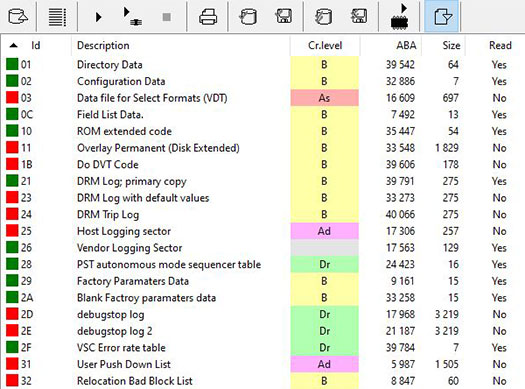This screenshot has width=525, height=389.
Task: Select the Configuration Data module
Action: click(121, 81)
